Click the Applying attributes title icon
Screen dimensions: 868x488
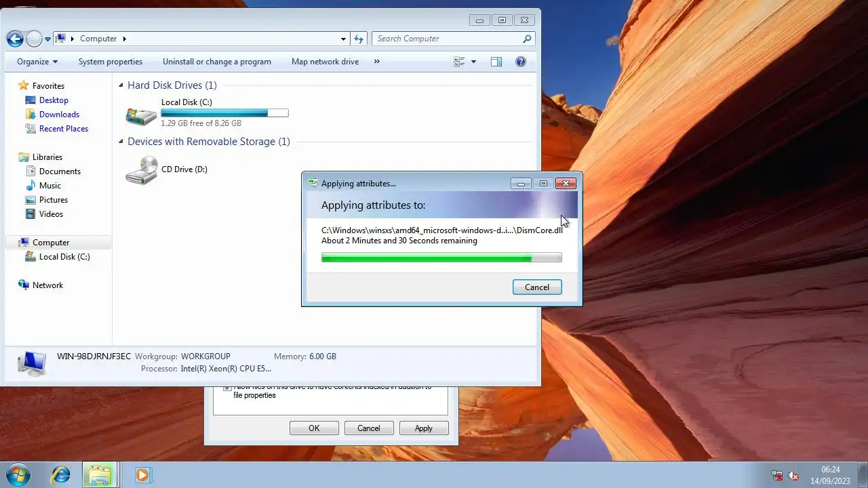coord(313,183)
